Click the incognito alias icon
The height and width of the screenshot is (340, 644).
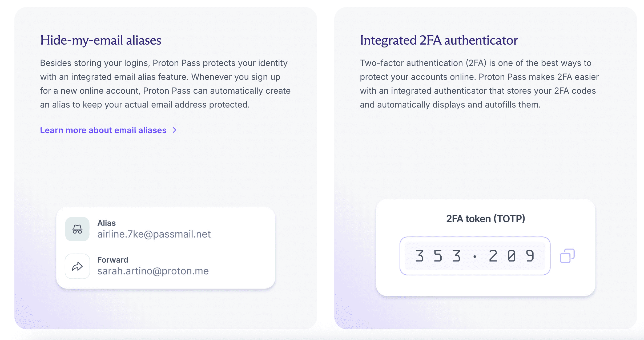(77, 229)
